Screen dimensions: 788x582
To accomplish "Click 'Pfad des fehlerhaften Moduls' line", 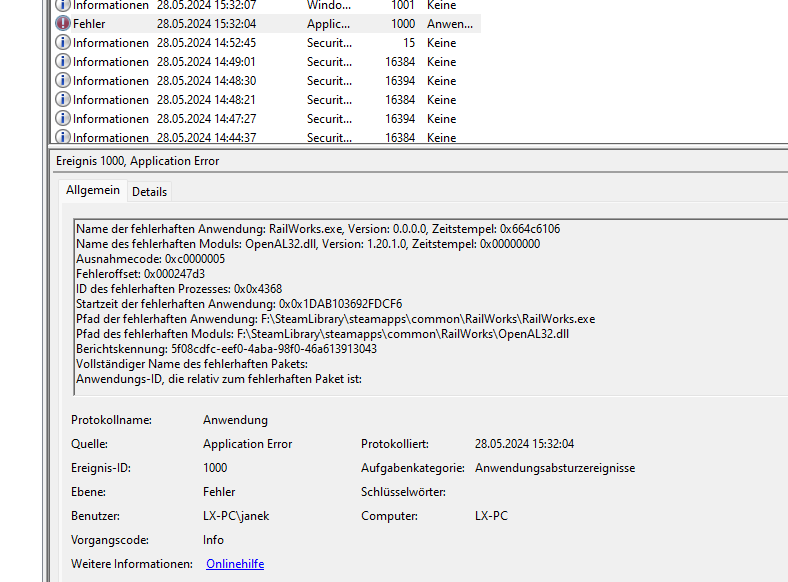I will click(x=323, y=334).
